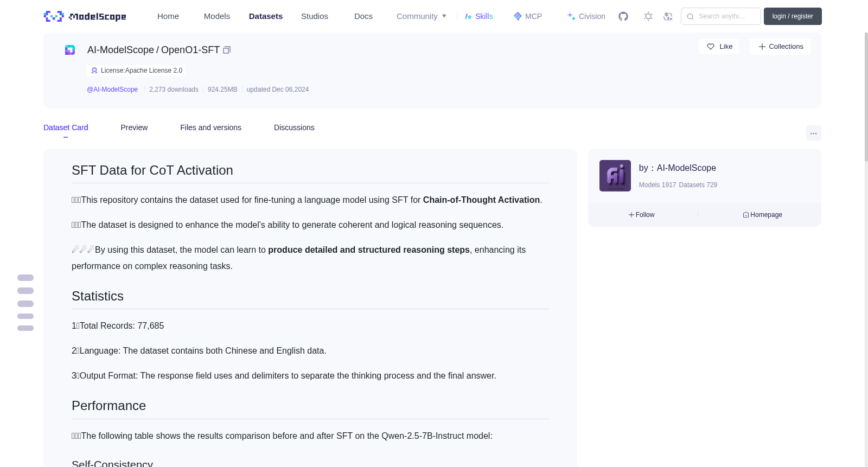
Task: Click the page's vertical scrollbar
Action: (x=866, y=97)
